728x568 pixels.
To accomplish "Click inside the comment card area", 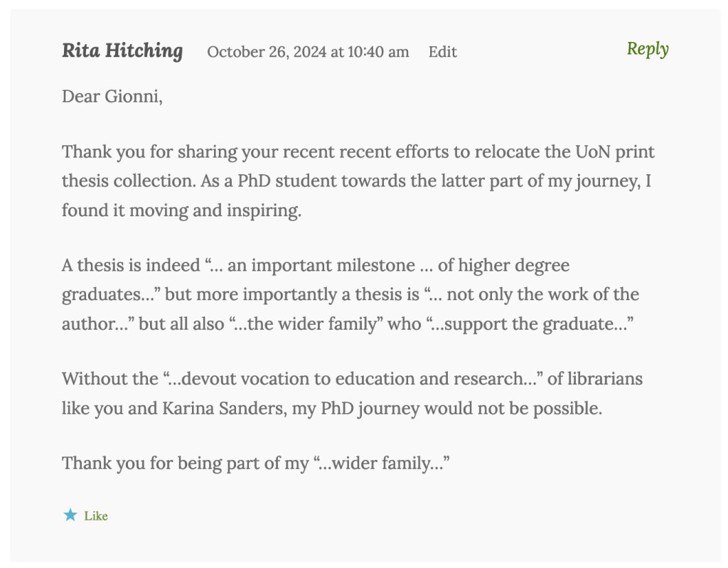I will (364, 284).
